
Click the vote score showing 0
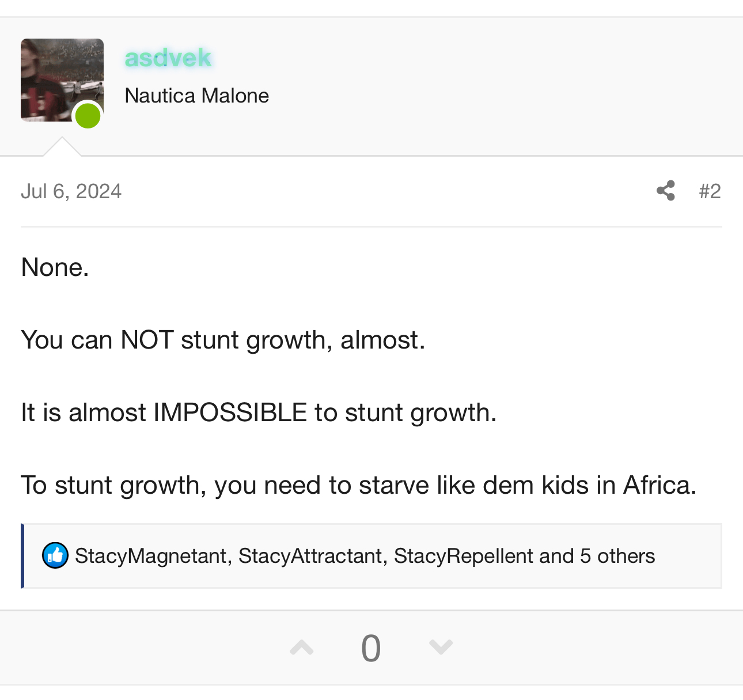point(371,648)
